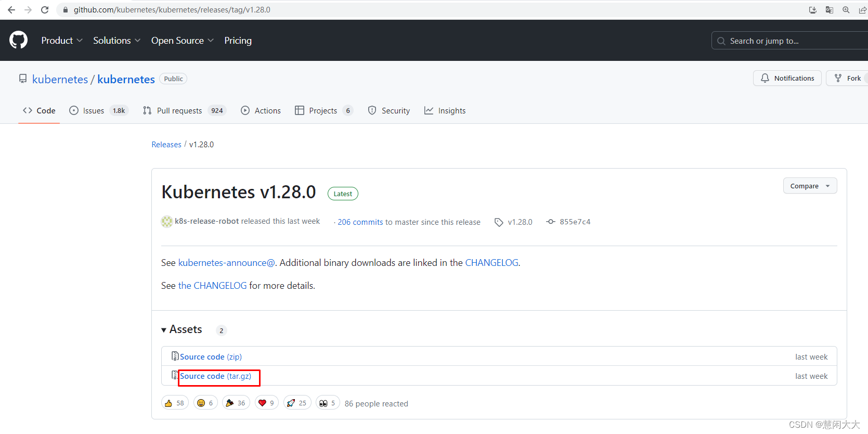Click the Pull requests count 924
The image size is (868, 434).
[x=217, y=110]
